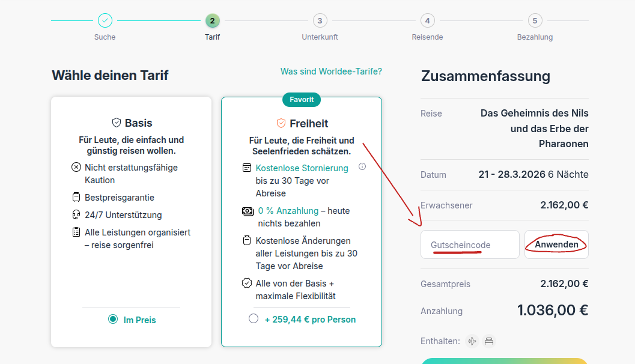Click the bed icon next to Enthalten
This screenshot has height=364, width=635.
489,341
